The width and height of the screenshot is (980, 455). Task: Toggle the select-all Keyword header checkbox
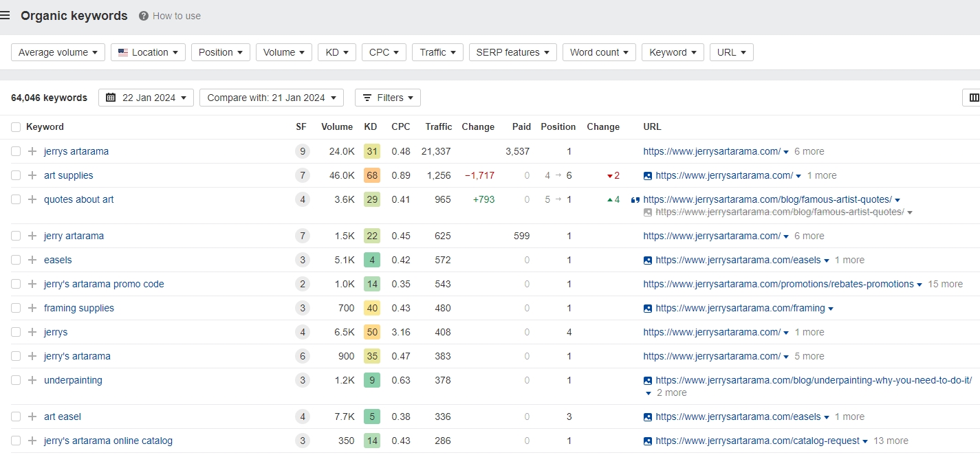pyautogui.click(x=16, y=126)
